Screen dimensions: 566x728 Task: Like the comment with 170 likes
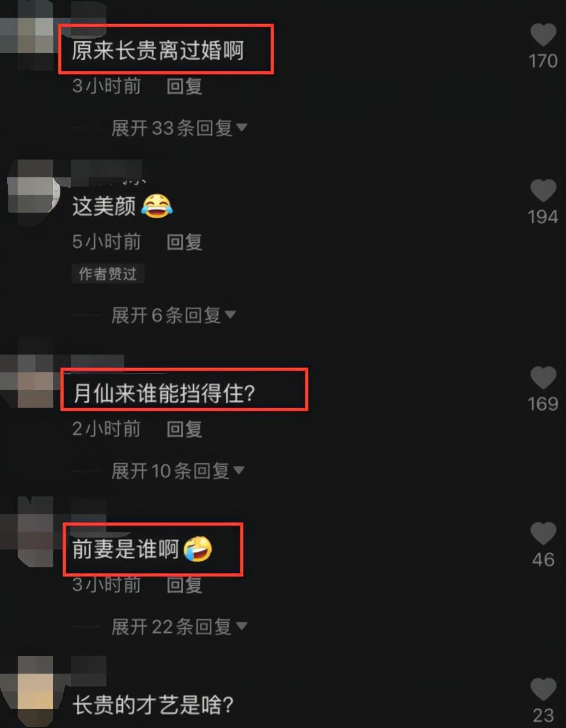[543, 35]
